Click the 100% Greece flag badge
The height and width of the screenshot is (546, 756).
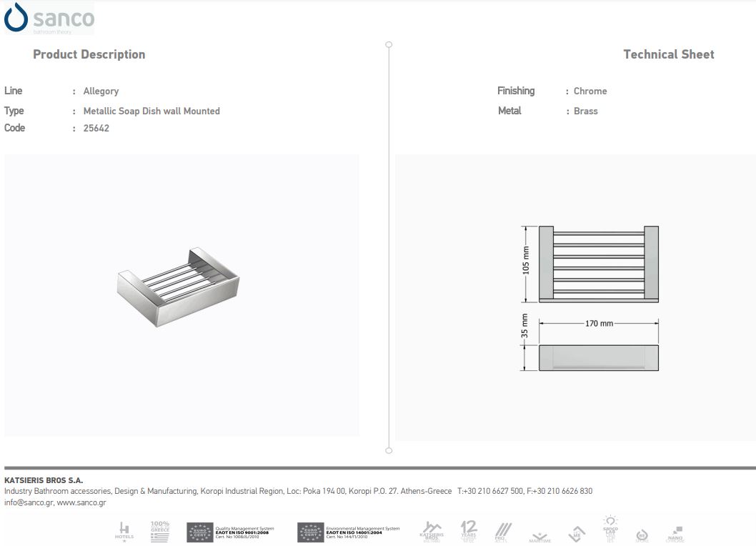(160, 531)
